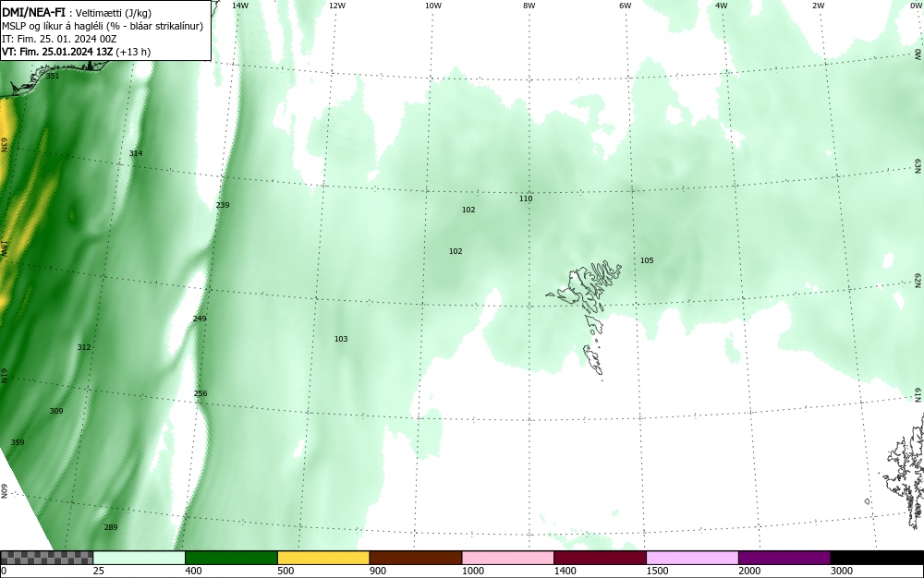Click the value 359 on the map
This screenshot has height=578, width=924.
(x=18, y=442)
